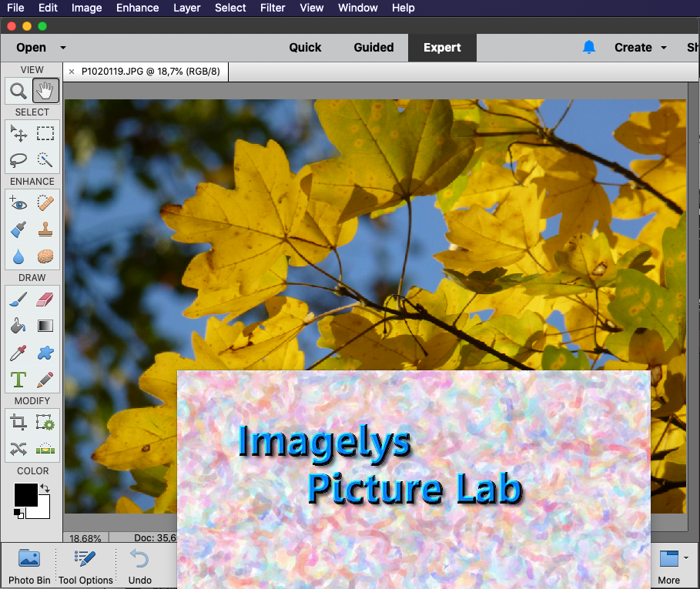
Task: Open the Help menu
Action: 403,8
